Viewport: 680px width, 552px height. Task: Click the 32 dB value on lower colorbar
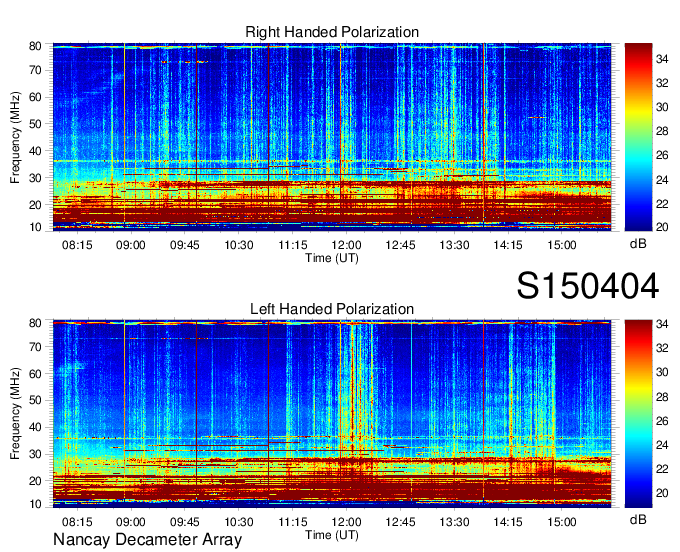point(662,348)
